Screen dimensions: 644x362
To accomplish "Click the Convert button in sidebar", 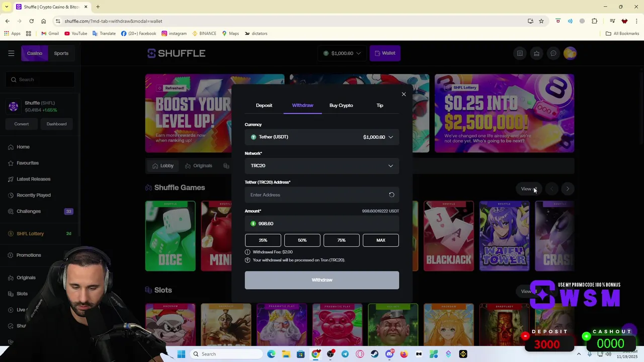I will 22,124.
